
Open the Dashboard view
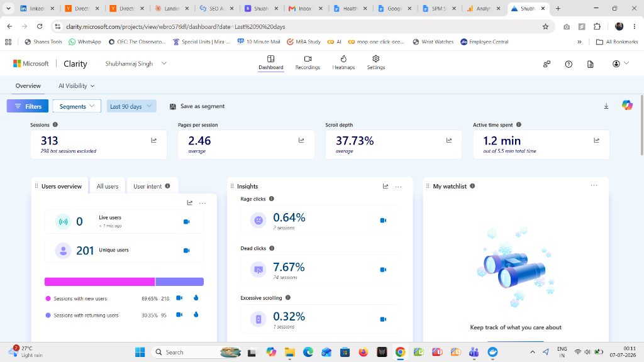[270, 63]
